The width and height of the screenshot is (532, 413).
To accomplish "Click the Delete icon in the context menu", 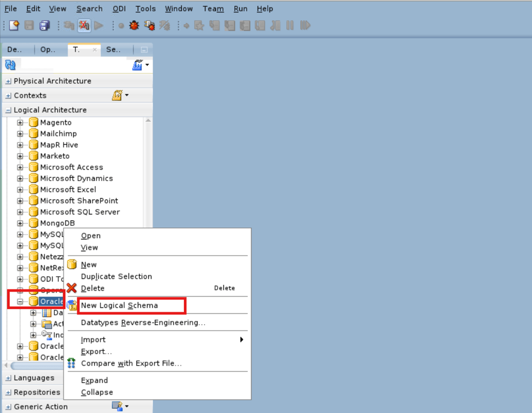I will (x=72, y=288).
